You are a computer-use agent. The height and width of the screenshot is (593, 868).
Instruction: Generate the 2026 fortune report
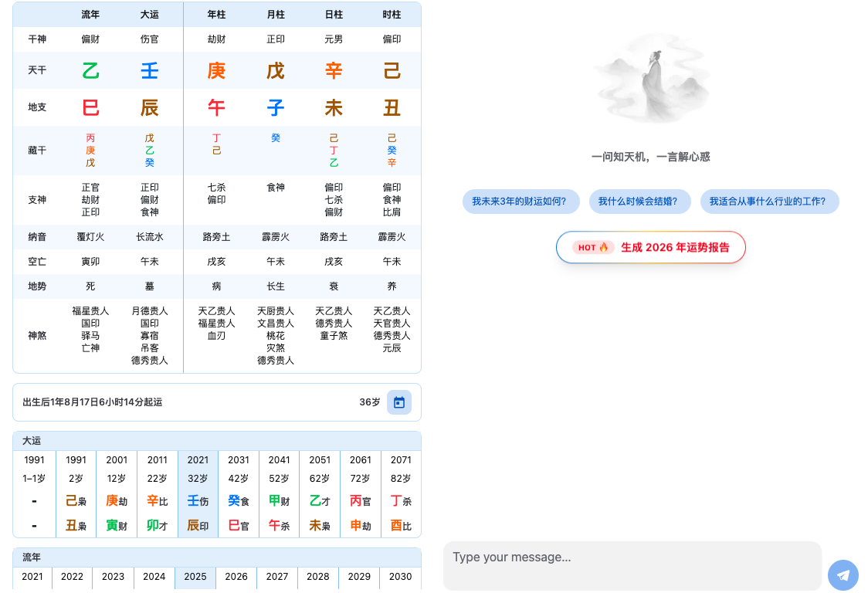point(651,248)
